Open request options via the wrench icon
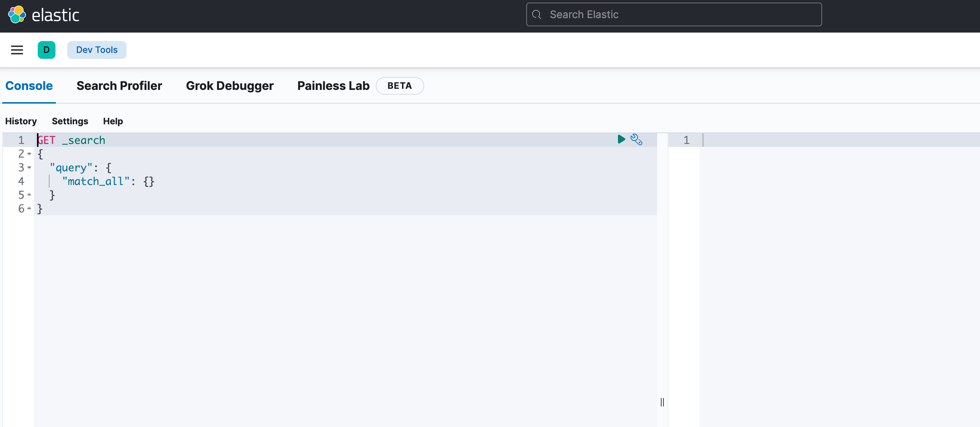This screenshot has width=980, height=427. pos(637,139)
